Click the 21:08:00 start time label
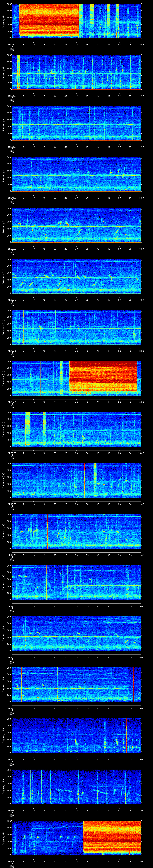This screenshot has width=153, height=868. pos(12,402)
